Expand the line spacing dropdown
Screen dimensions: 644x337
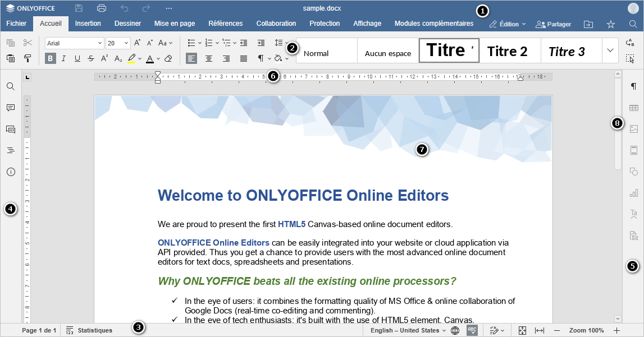(x=285, y=43)
